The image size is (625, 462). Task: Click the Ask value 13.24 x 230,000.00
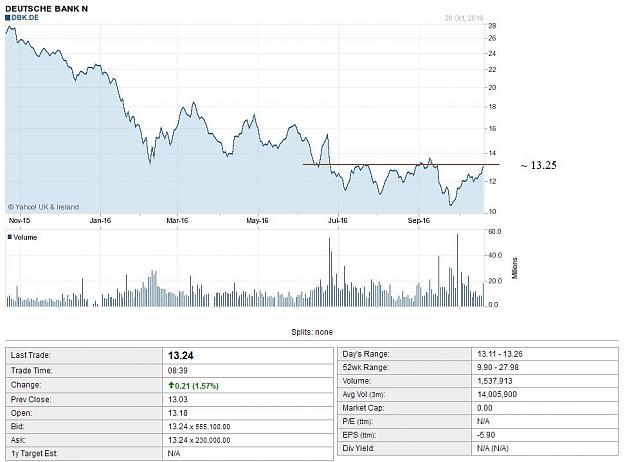point(199,440)
